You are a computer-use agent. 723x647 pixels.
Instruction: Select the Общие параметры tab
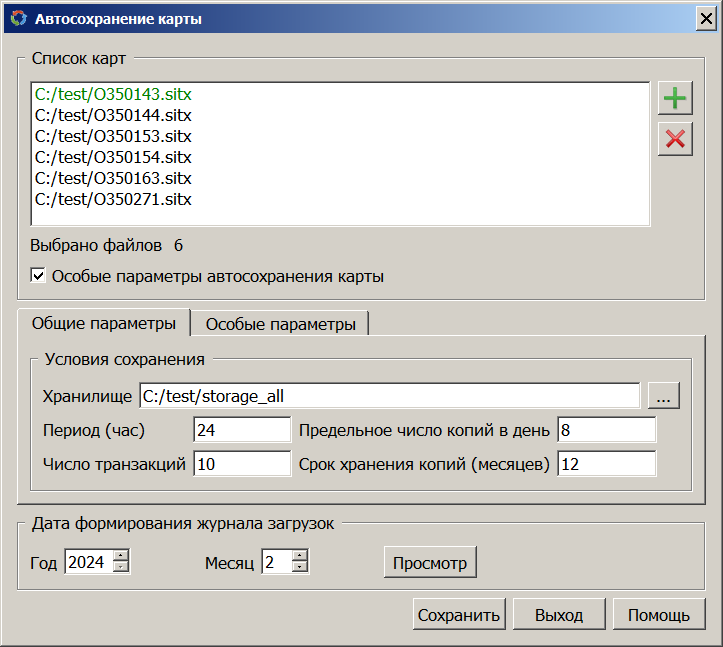click(x=104, y=323)
